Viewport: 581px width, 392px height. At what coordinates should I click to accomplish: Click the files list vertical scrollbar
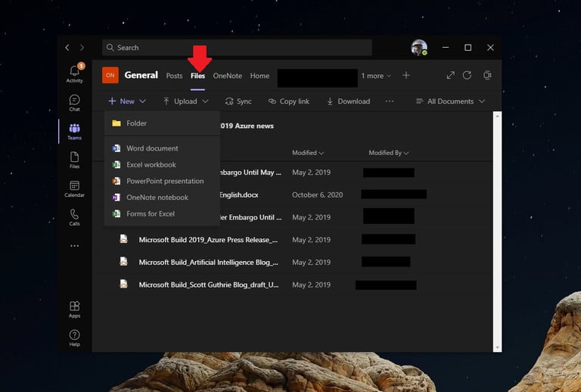(x=497, y=232)
